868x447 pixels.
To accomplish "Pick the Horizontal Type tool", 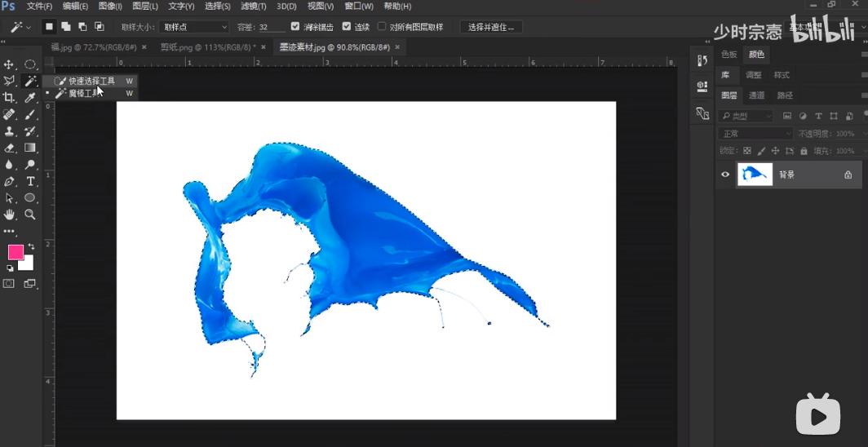I will pos(30,181).
